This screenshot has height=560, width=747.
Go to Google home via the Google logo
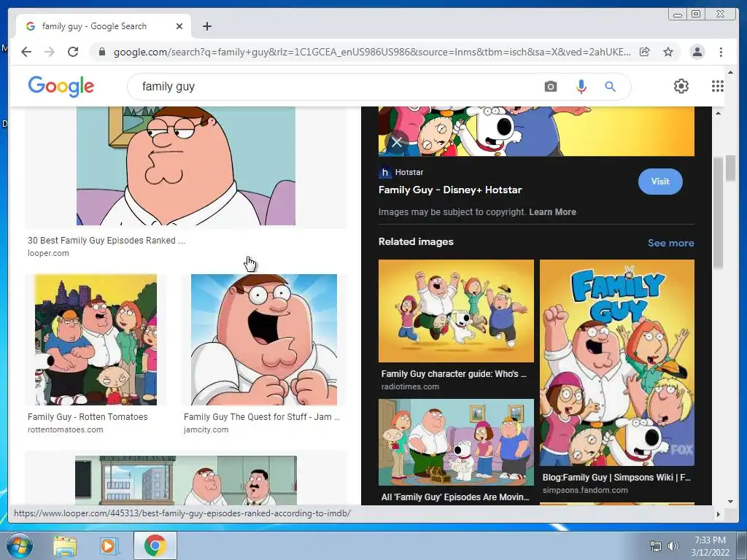61,86
